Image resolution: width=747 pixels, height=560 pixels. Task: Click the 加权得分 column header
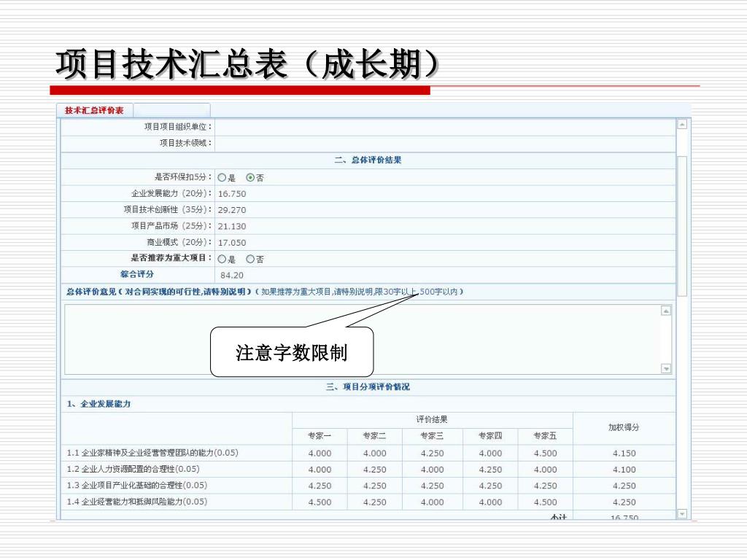[x=624, y=427]
